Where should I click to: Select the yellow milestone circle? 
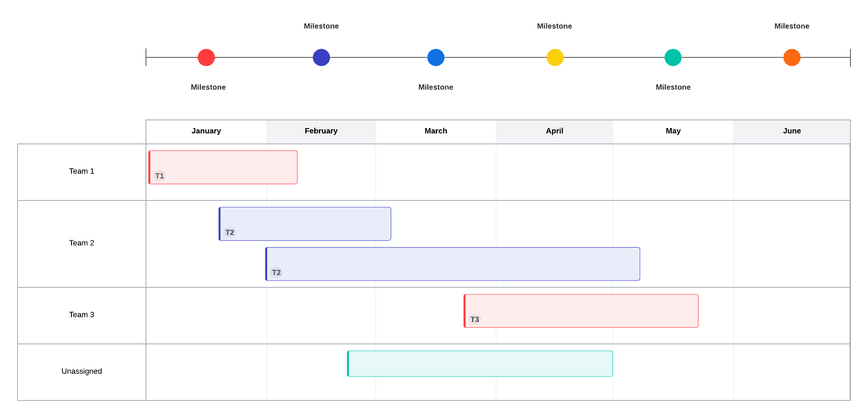point(555,57)
